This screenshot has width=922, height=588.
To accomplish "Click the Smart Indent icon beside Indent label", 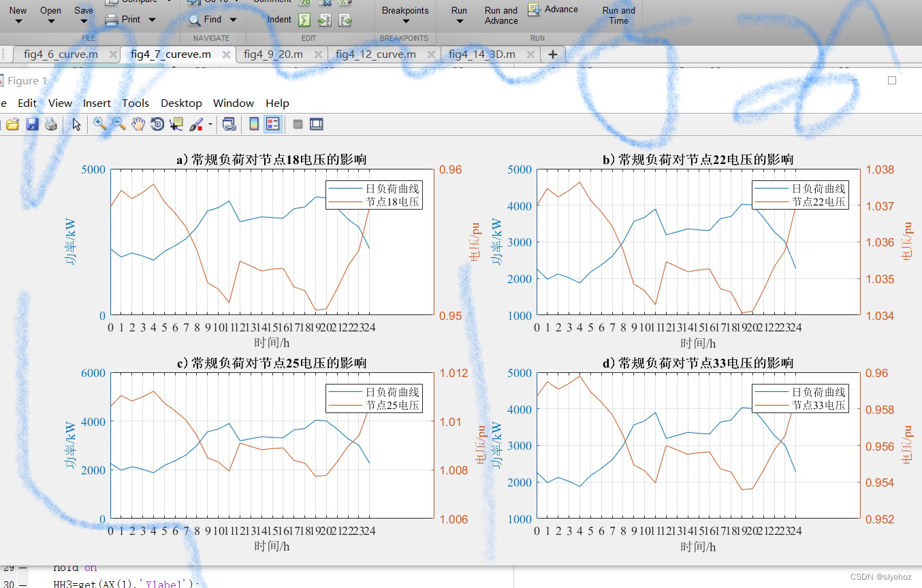I will coord(305,20).
